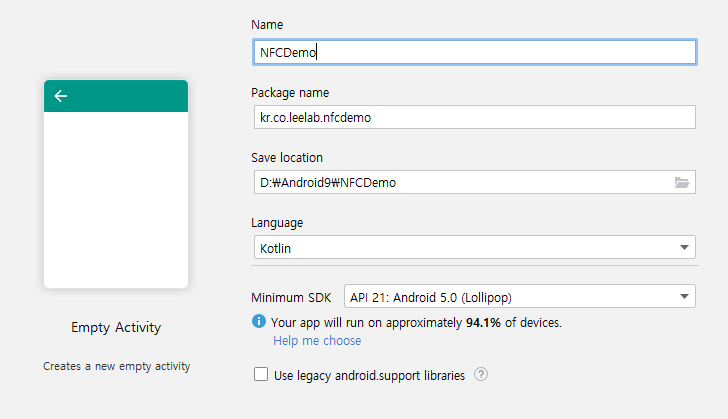Click the Language dropdown arrow
728x419 pixels.
click(x=684, y=247)
